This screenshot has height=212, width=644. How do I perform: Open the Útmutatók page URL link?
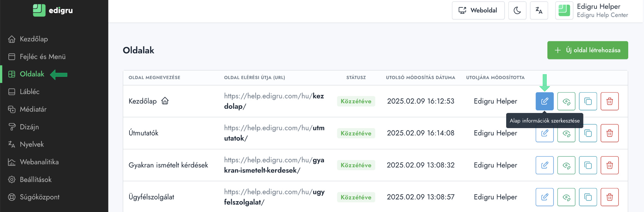coord(274,133)
